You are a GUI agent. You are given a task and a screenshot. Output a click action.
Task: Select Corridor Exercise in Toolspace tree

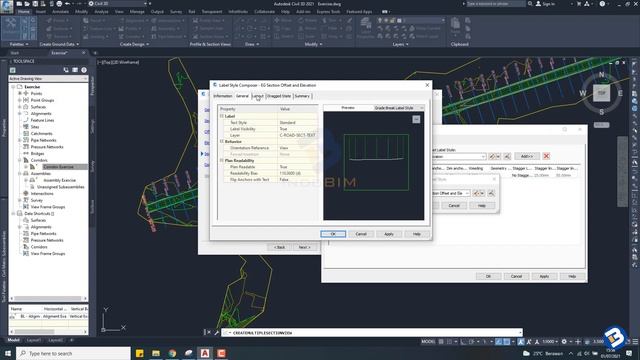coord(58,167)
